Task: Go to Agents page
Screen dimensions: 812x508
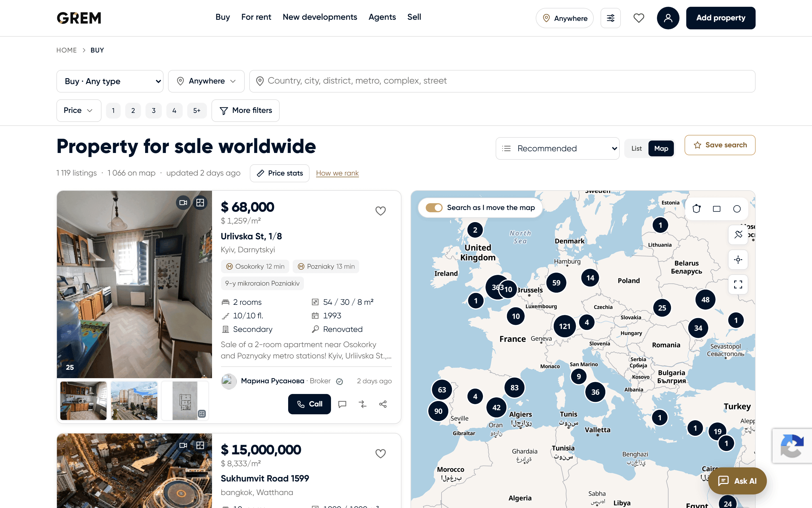Action: 382,17
